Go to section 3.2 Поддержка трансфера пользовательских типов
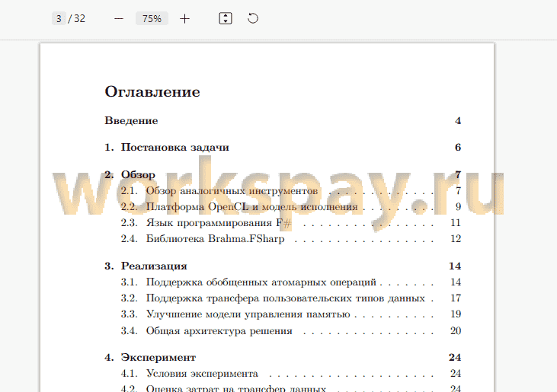The image size is (557, 392). point(273,298)
